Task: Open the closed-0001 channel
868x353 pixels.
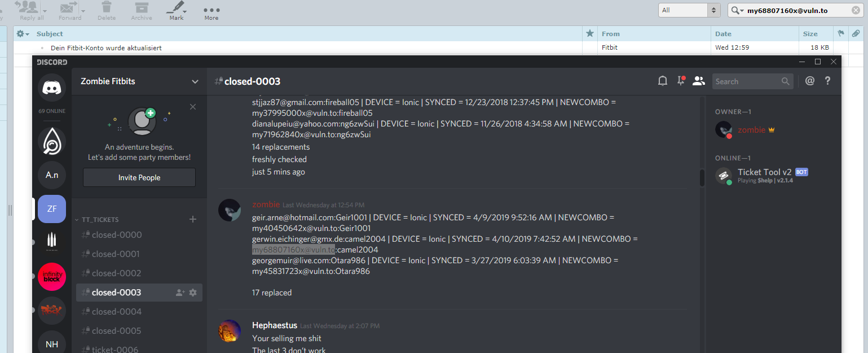Action: 139,254
